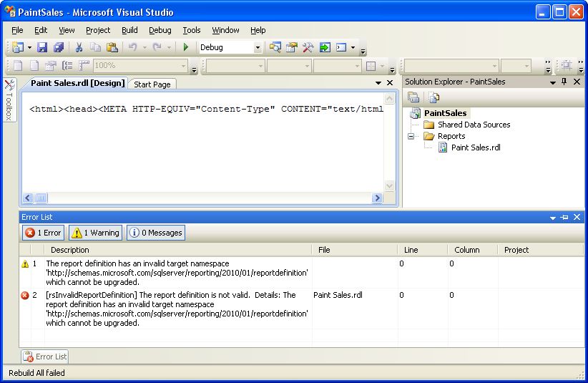
Task: Select Paint Sales.rdl in Solution Explorer
Action: point(476,147)
